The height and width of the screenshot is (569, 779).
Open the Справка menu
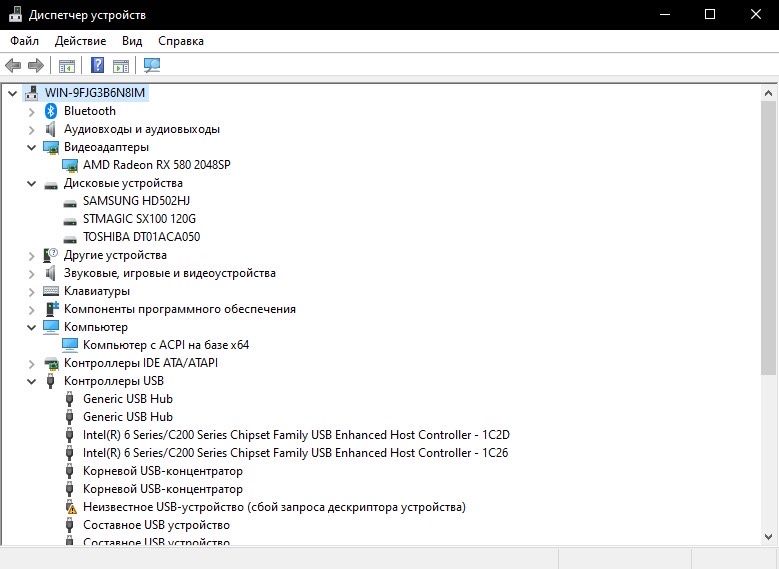181,41
